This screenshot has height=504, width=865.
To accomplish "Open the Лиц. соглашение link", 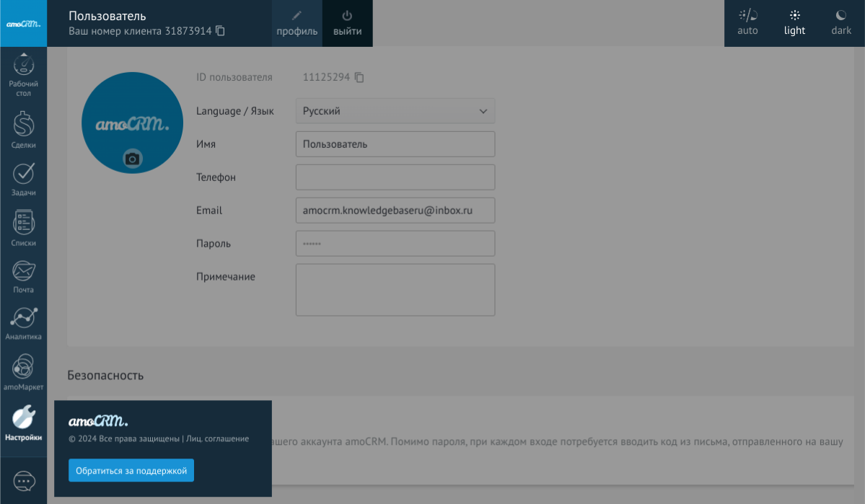I will click(x=218, y=438).
